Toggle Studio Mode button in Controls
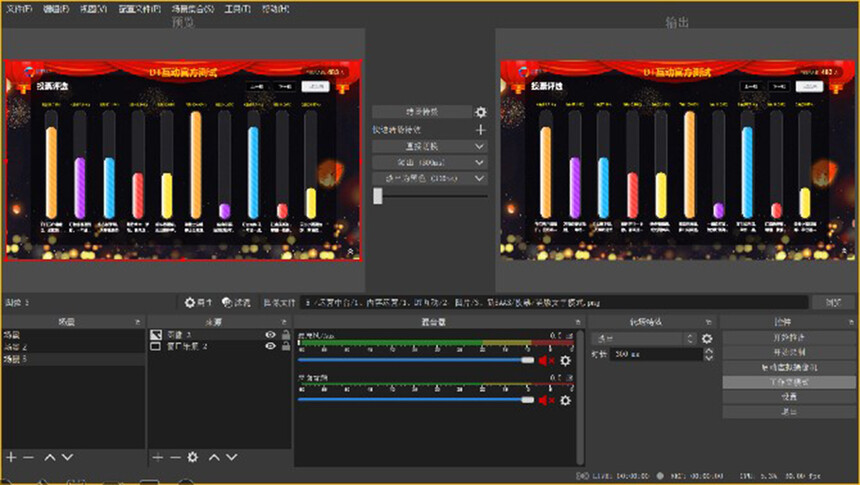The height and width of the screenshot is (485, 860). coord(789,382)
